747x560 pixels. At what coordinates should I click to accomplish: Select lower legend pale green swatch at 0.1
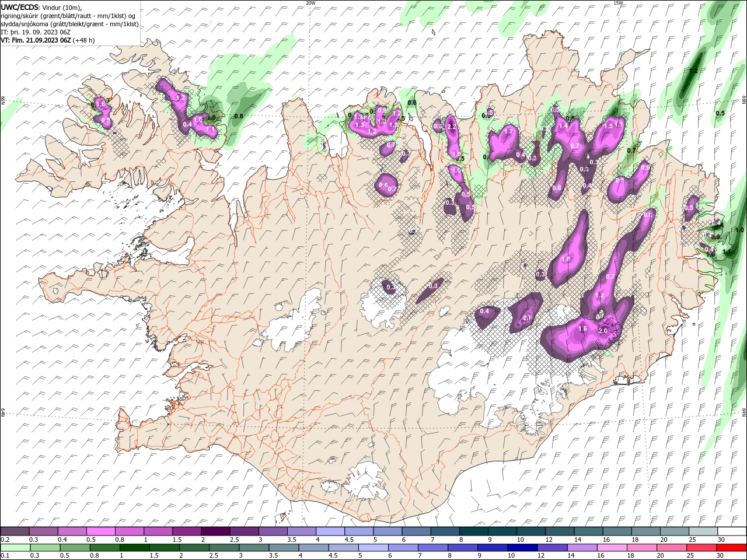(15, 548)
